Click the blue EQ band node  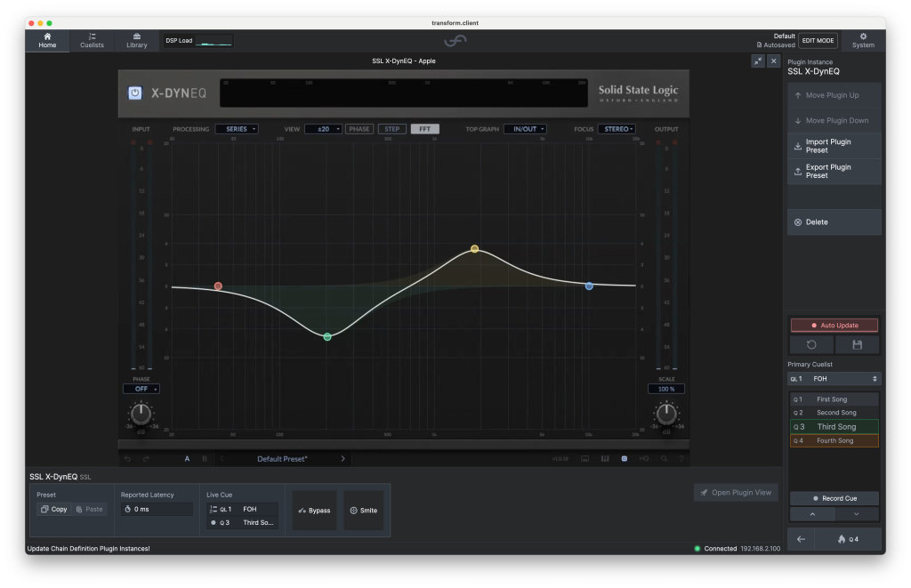point(589,286)
